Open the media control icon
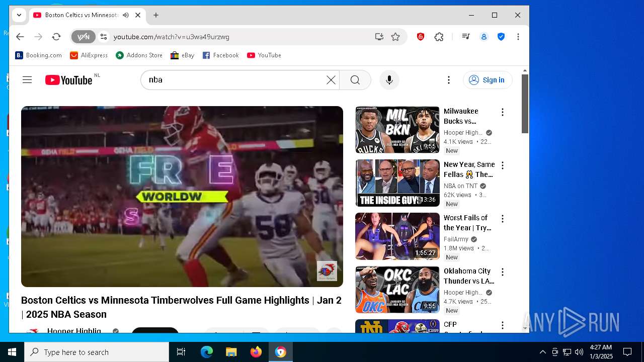The image size is (644, 362). 466,37
